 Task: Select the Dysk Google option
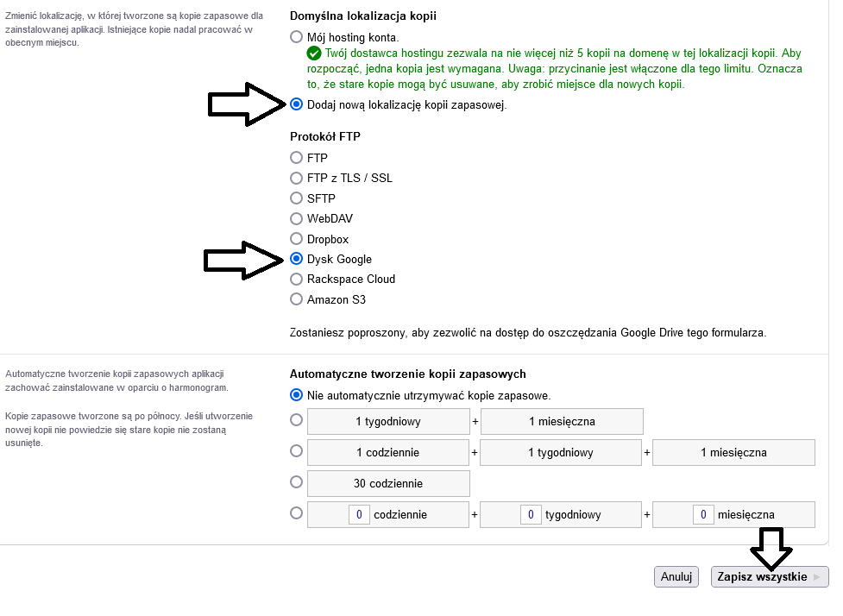[x=297, y=259]
